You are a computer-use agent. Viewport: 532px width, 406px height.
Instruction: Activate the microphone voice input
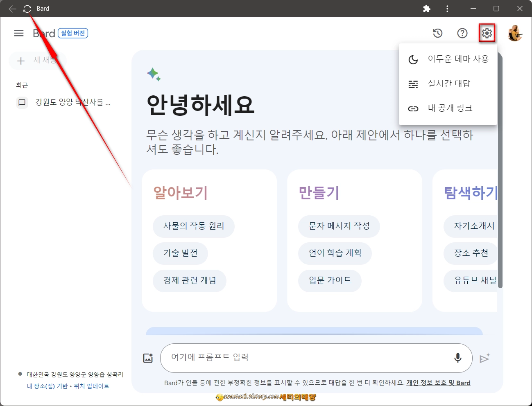(x=458, y=358)
